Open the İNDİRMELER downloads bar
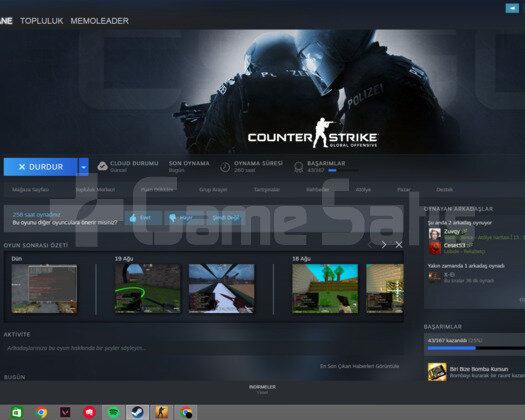This screenshot has width=525, height=420. 262,389
